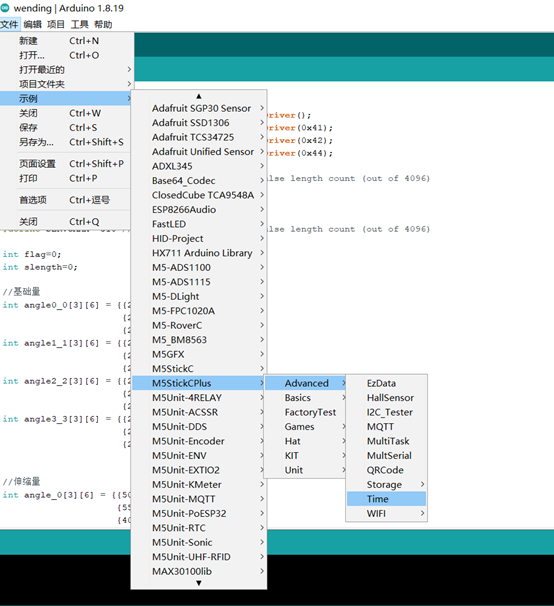The image size is (554, 606).
Task: Open MQTT example under Advanced
Action: pyautogui.click(x=387, y=427)
